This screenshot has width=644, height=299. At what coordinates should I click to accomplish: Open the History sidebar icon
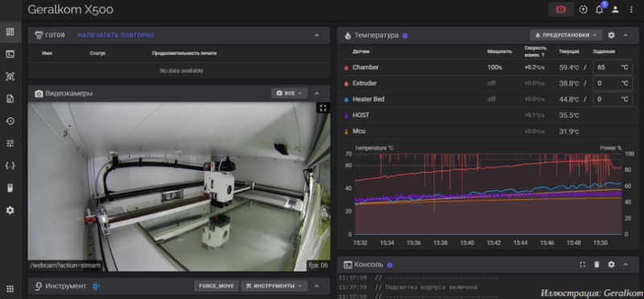(10, 121)
